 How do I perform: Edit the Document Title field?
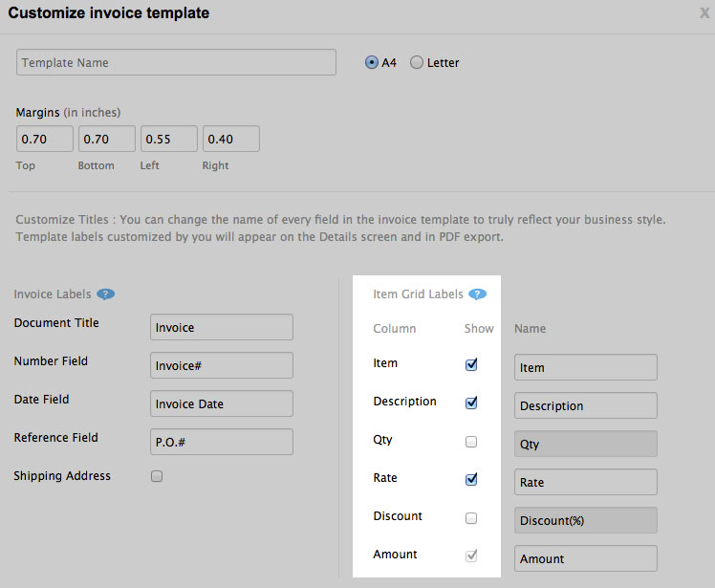click(x=222, y=327)
